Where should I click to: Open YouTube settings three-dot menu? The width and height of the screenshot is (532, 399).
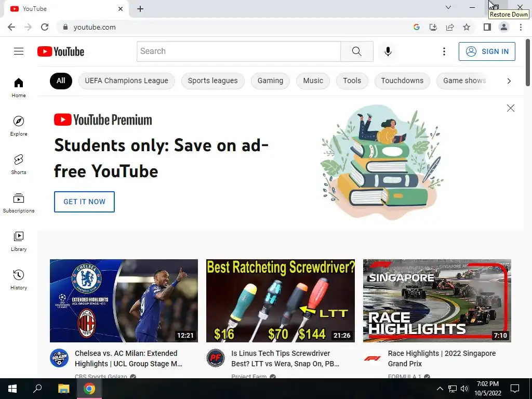(x=444, y=51)
